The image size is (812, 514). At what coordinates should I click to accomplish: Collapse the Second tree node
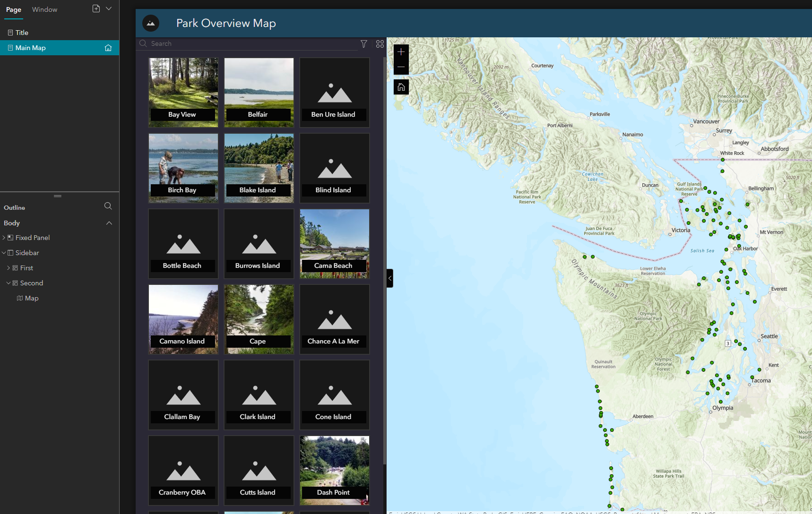[x=9, y=283]
